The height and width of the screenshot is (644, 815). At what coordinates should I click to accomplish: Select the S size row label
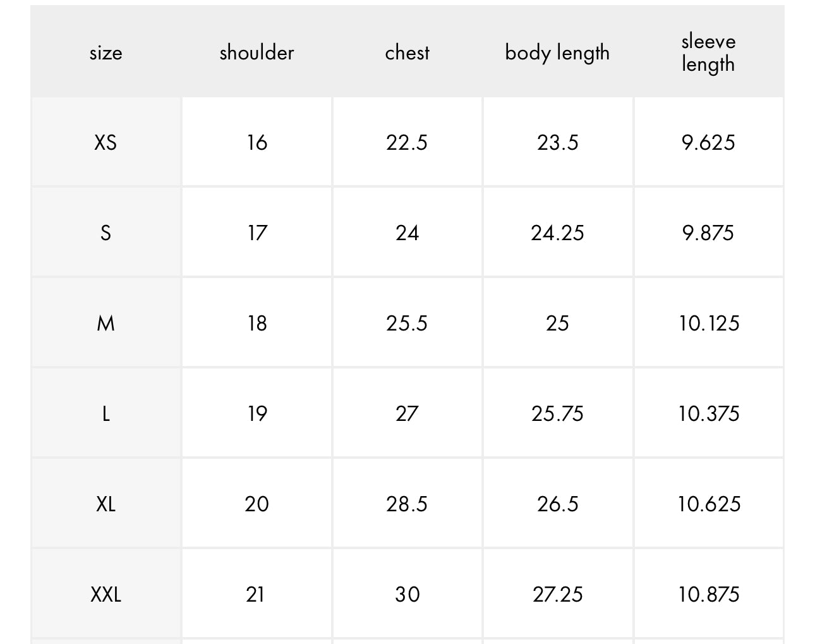point(106,233)
